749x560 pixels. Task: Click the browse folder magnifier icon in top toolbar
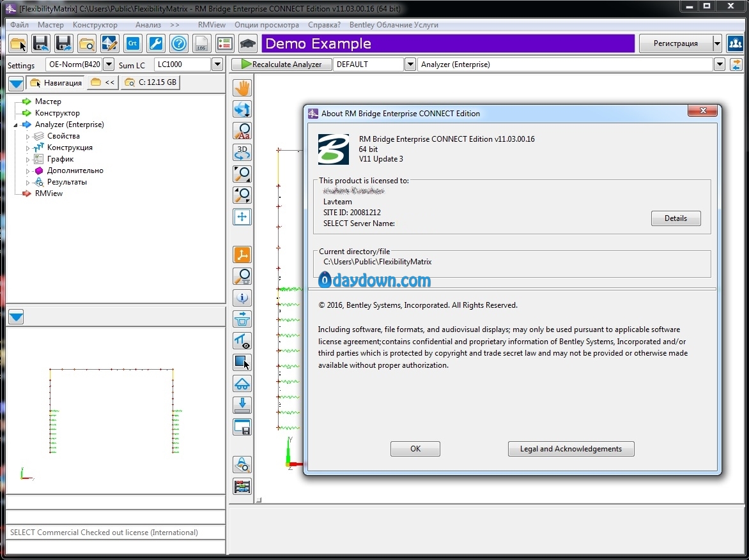(87, 43)
